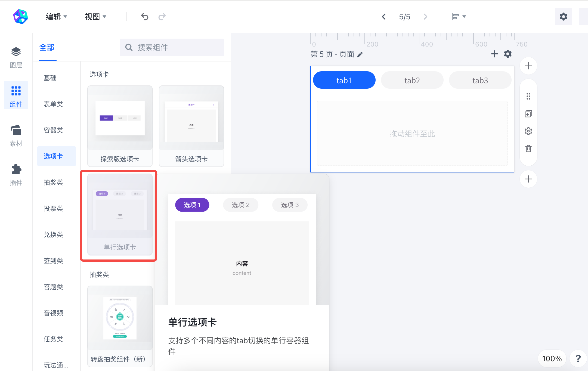Screen dimensions: 588x371
Task: Delete component with trash icon
Action: point(528,149)
